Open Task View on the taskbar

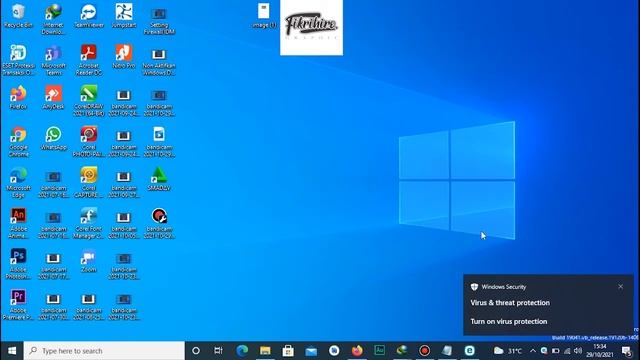tap(218, 351)
